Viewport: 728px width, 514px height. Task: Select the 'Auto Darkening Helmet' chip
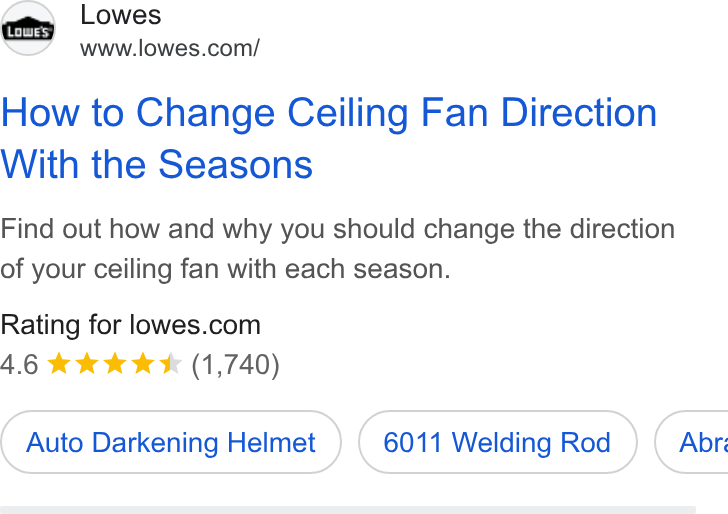pyautogui.click(x=171, y=442)
